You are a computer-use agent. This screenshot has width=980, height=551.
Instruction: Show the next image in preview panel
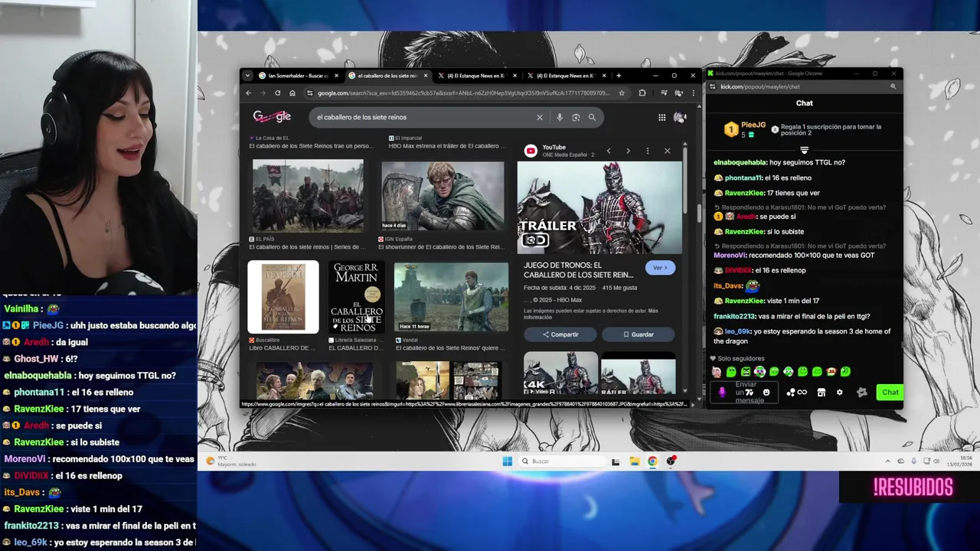click(x=628, y=151)
